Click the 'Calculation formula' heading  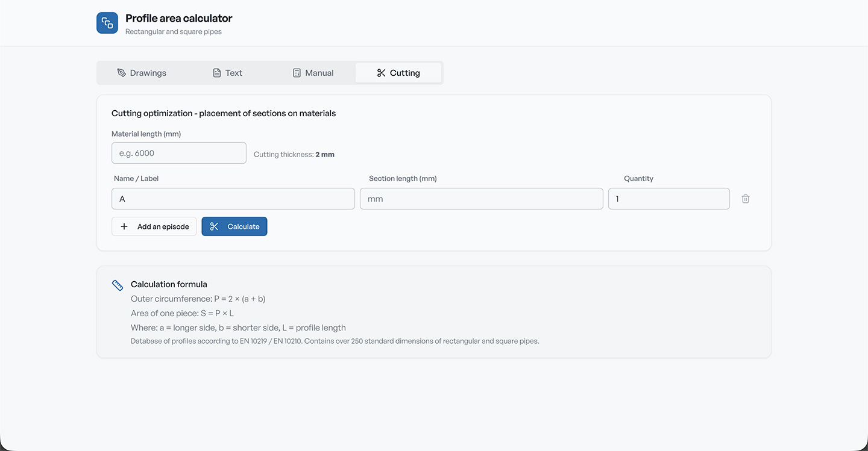(169, 284)
